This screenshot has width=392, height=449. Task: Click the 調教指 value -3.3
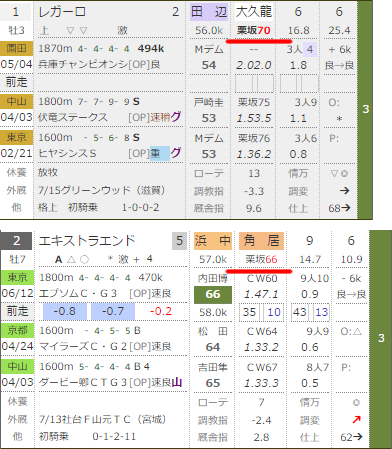(254, 191)
